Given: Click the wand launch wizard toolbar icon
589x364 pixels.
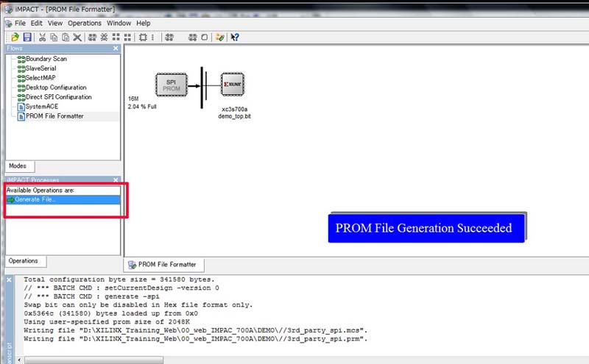Looking at the screenshot, I should (x=219, y=38).
